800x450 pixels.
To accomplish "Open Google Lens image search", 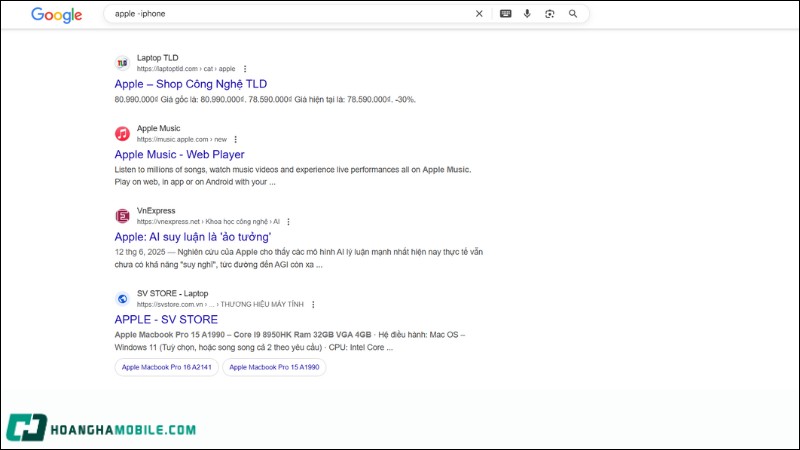I will coord(549,14).
